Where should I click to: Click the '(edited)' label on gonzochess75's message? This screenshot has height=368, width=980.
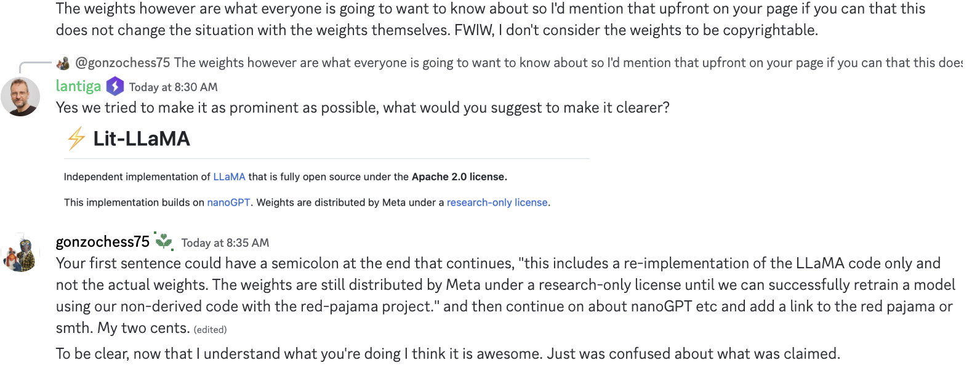210,329
